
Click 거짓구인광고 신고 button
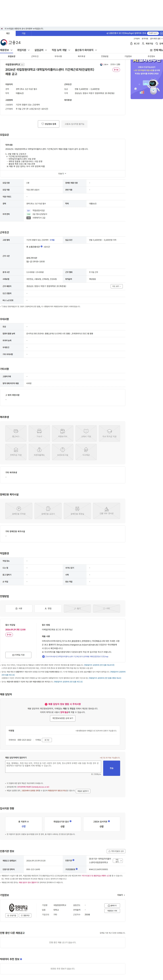tap(116, 851)
